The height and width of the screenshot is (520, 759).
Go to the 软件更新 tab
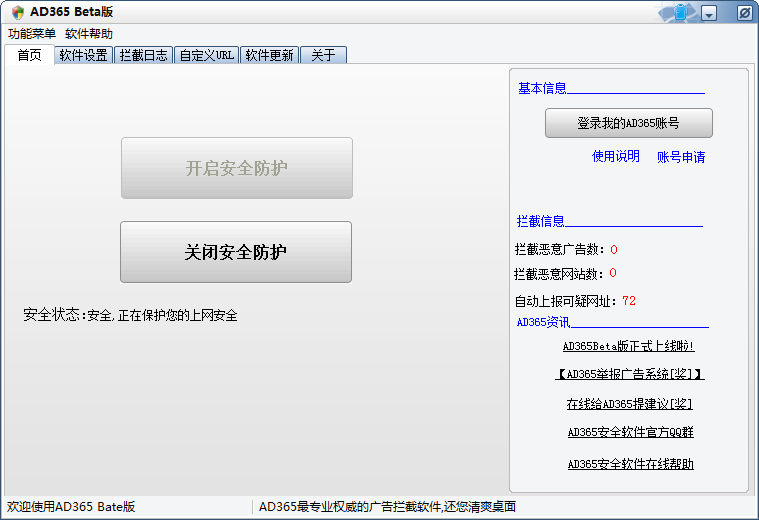click(x=269, y=55)
